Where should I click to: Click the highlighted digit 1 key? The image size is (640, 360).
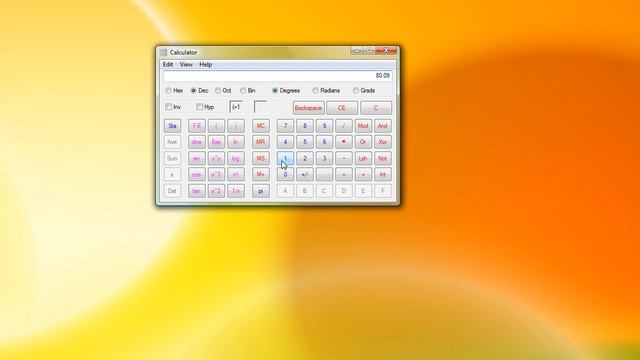pyautogui.click(x=285, y=158)
